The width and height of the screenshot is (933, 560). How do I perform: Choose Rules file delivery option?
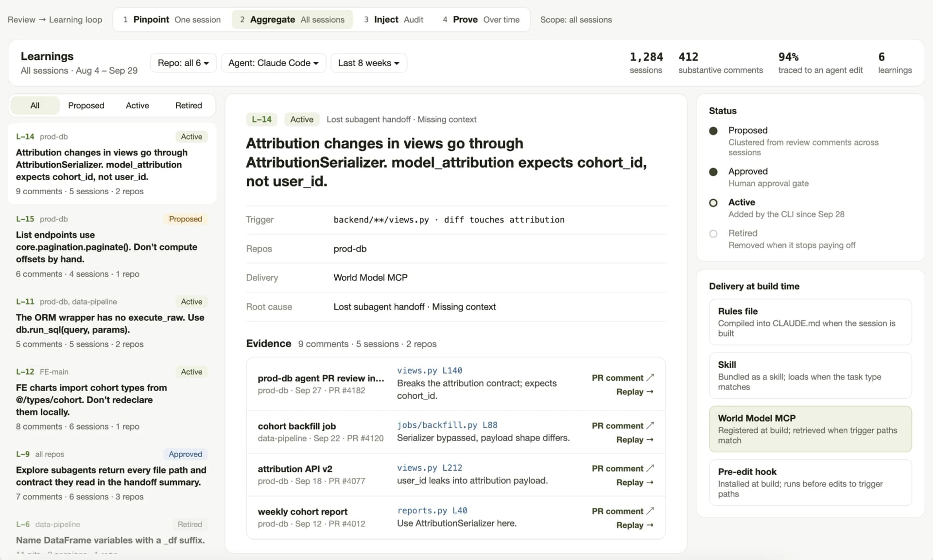[x=810, y=322]
